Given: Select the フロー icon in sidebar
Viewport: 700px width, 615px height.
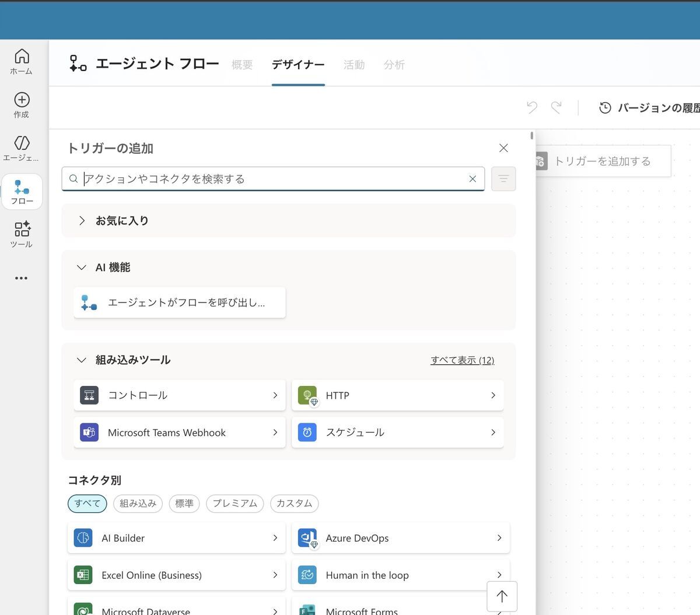Looking at the screenshot, I should coord(22,187).
